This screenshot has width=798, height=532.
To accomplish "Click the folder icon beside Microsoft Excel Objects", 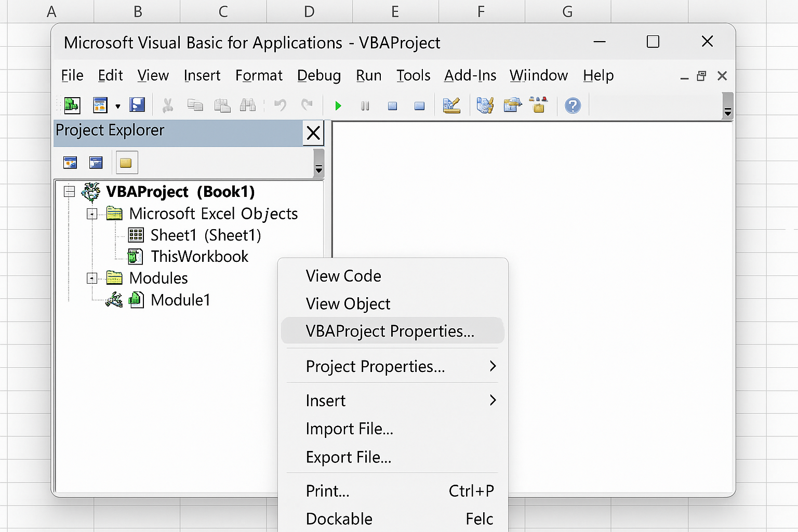I will click(x=114, y=213).
